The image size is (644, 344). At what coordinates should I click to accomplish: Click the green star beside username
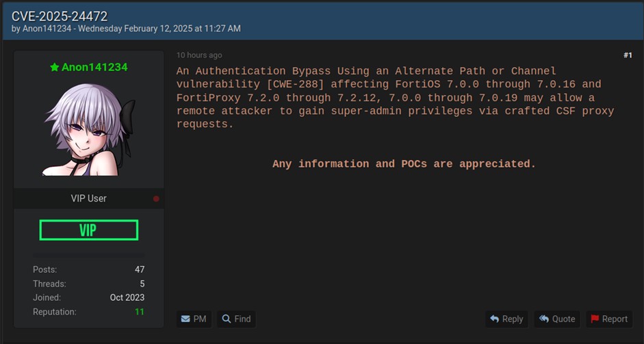pos(54,67)
